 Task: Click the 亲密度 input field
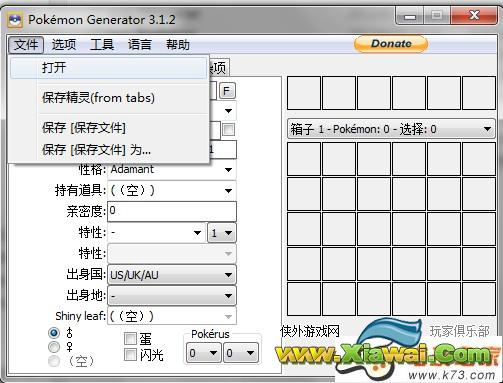point(172,211)
